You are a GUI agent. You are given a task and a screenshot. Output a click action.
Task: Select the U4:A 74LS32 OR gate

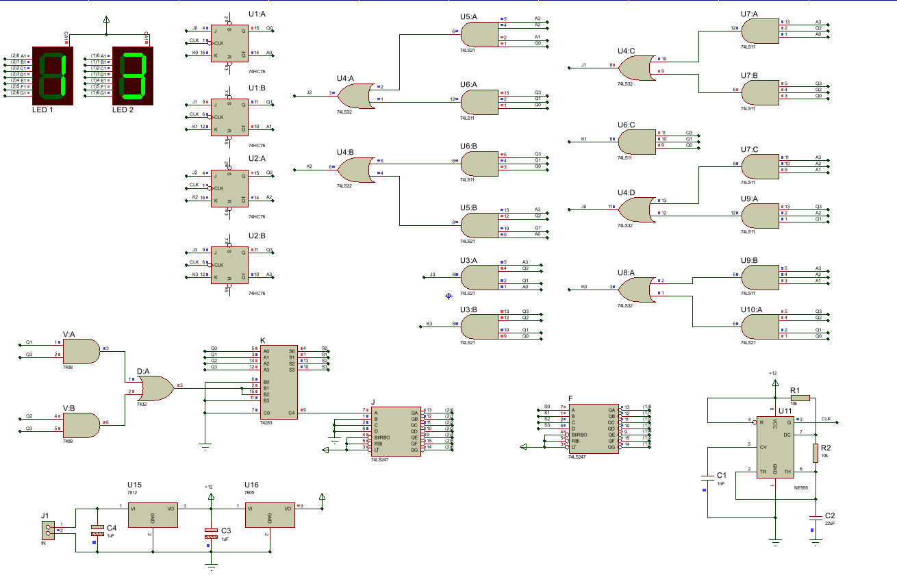(357, 96)
